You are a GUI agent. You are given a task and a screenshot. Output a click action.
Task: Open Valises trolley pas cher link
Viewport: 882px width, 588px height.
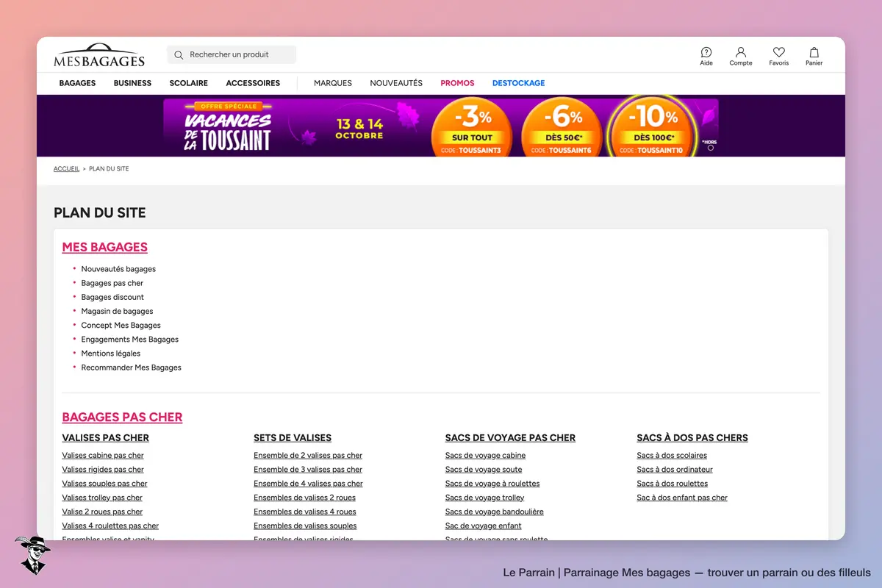coord(102,498)
